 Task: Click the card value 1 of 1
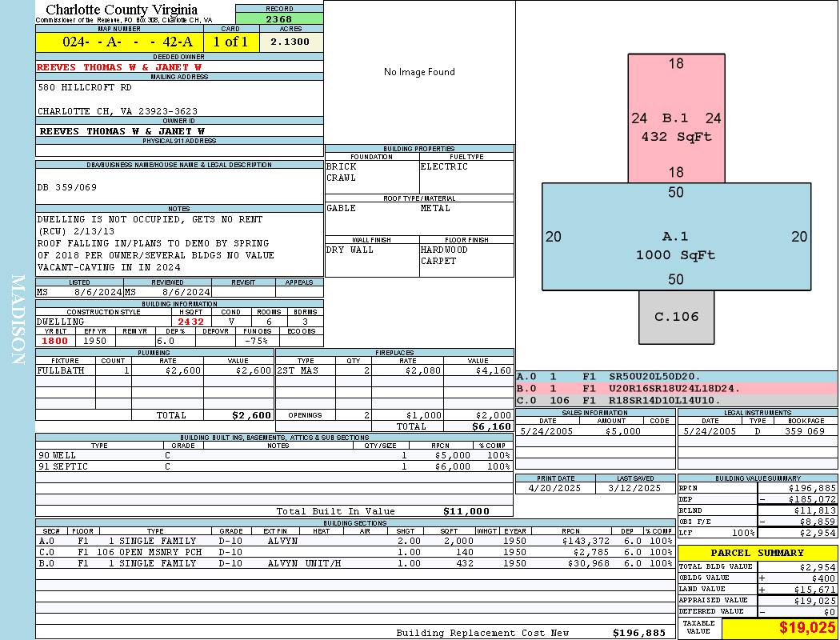(230, 42)
